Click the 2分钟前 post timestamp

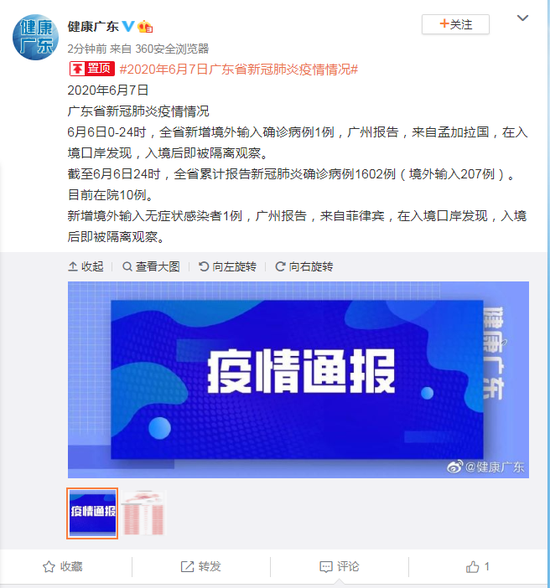click(x=87, y=48)
